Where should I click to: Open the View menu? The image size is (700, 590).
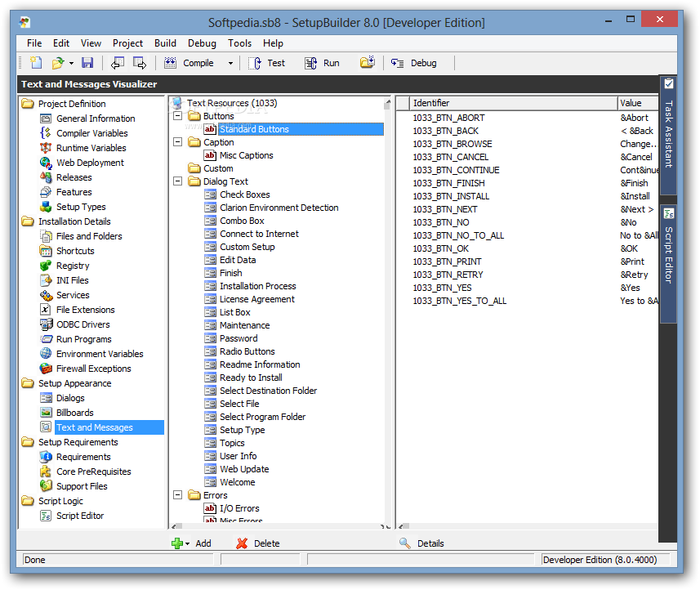[91, 43]
